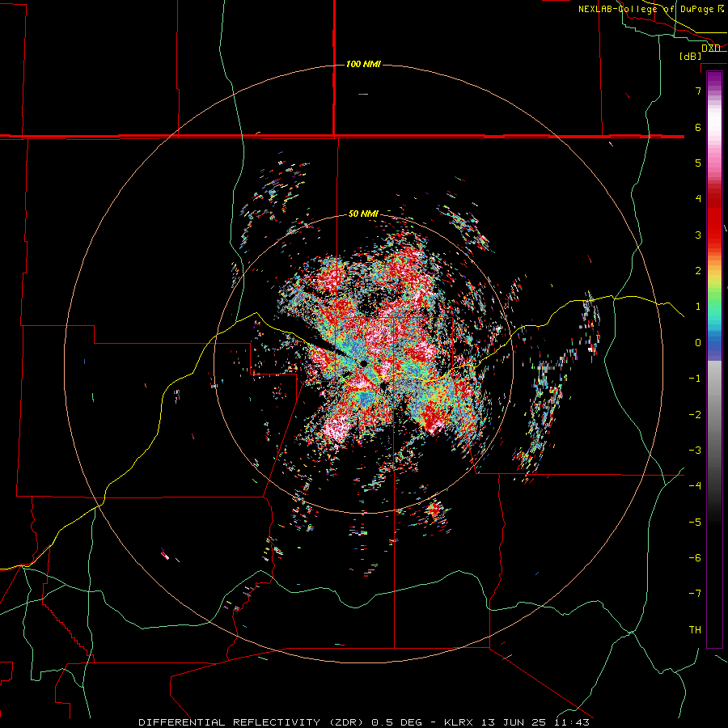This screenshot has width=728, height=728.
Task: Click the 4 dB scale value
Action: (698, 199)
